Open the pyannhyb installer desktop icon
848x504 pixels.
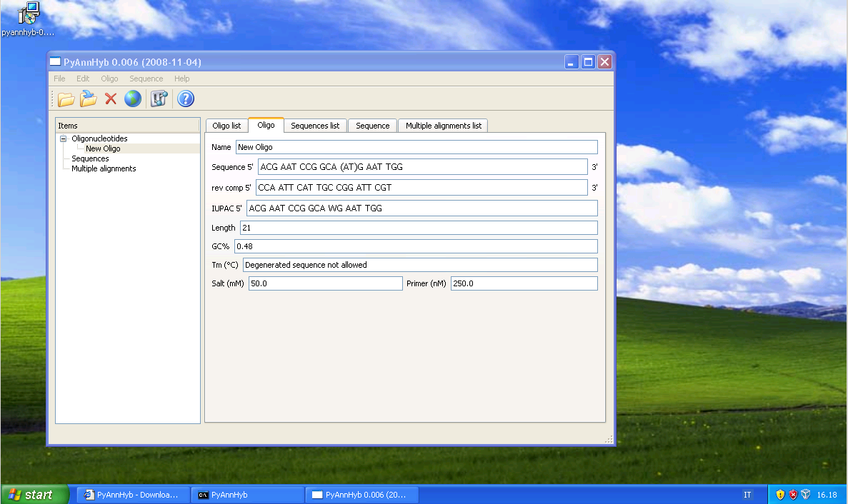[x=28, y=19]
